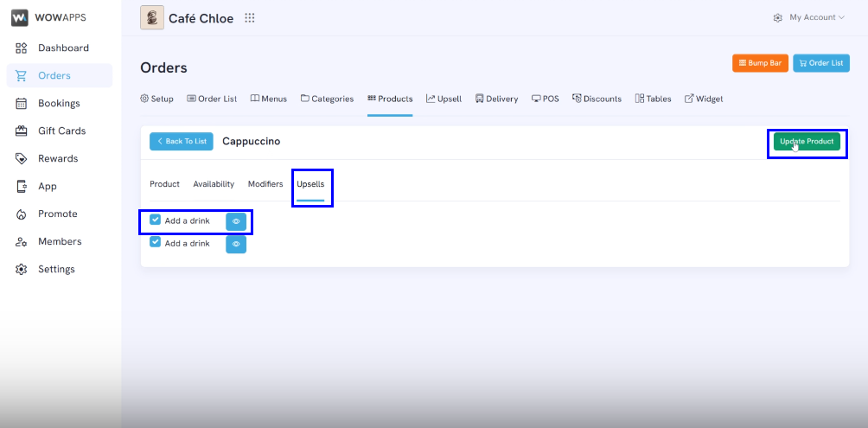
Task: Click the Café Chloe profile thumbnail
Action: (152, 17)
